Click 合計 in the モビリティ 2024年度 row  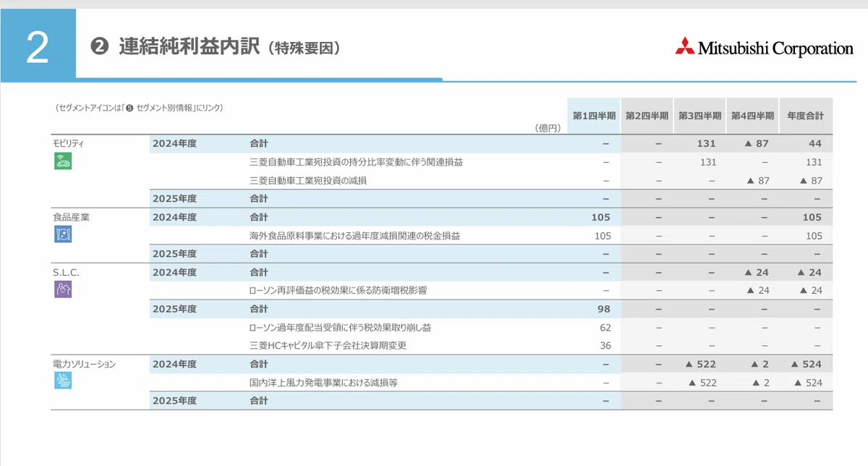258,143
